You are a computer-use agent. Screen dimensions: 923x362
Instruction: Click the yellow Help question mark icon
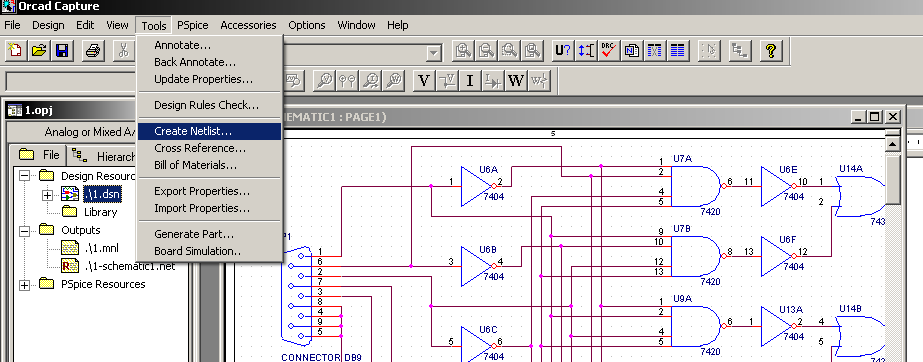(x=770, y=51)
